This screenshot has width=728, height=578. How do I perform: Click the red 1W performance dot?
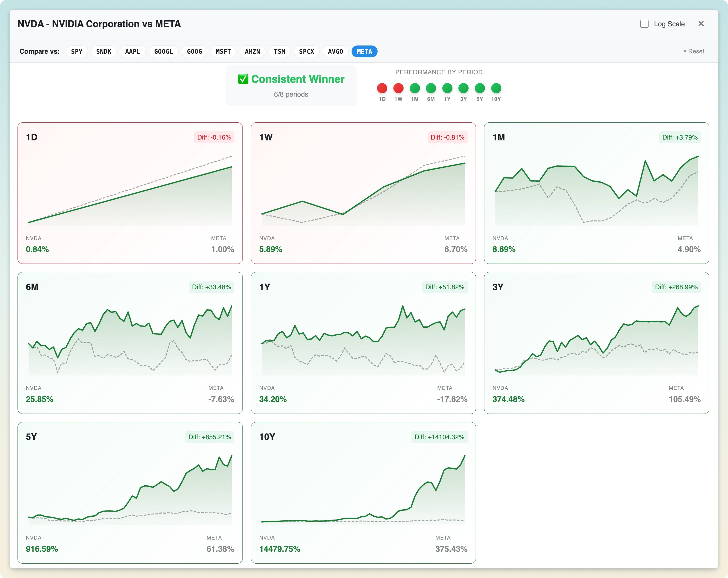coord(398,88)
